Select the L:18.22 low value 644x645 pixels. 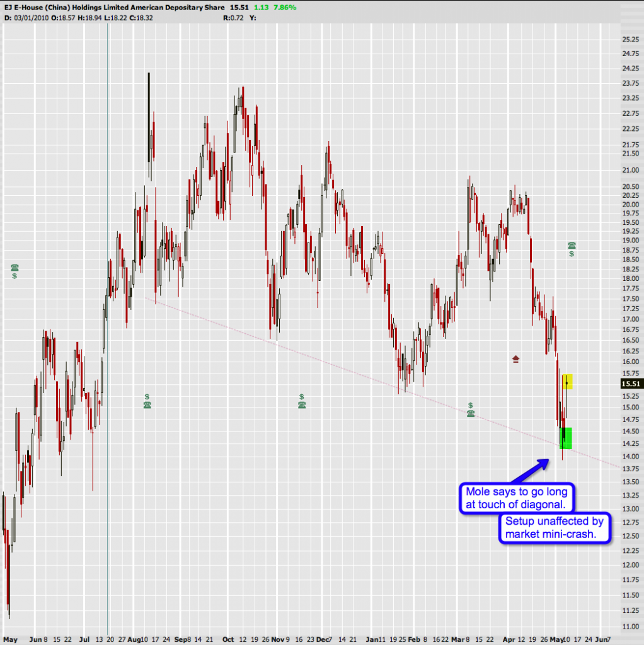115,18
